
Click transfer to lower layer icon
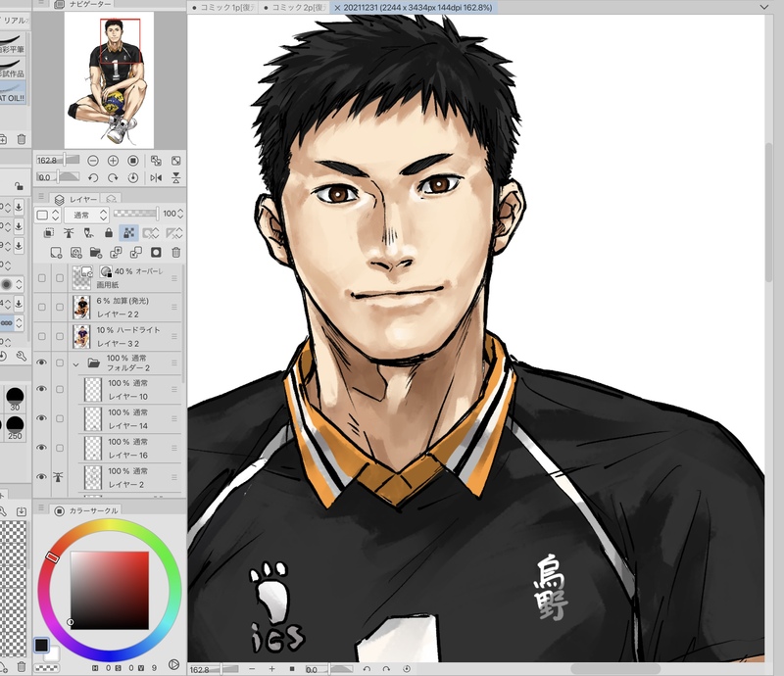pos(116,253)
